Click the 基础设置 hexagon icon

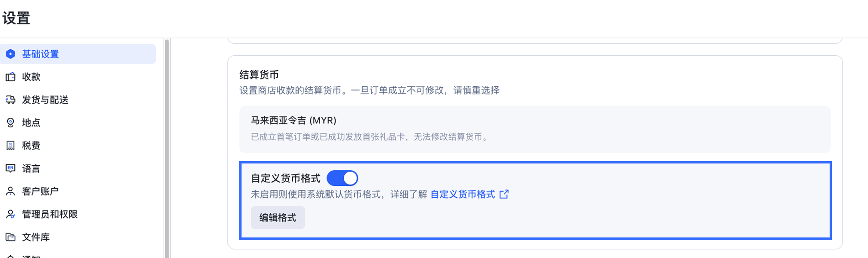pyautogui.click(x=10, y=54)
